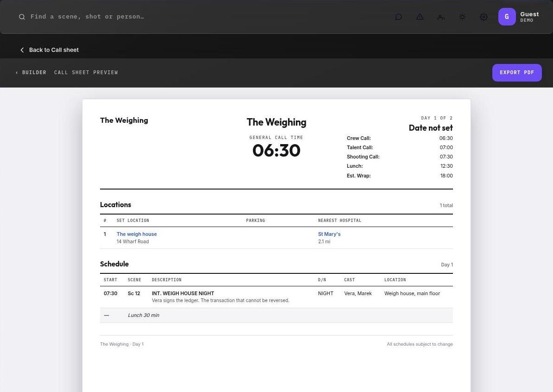
Task: Select the Lunch 12:30 value
Action: coord(446,166)
